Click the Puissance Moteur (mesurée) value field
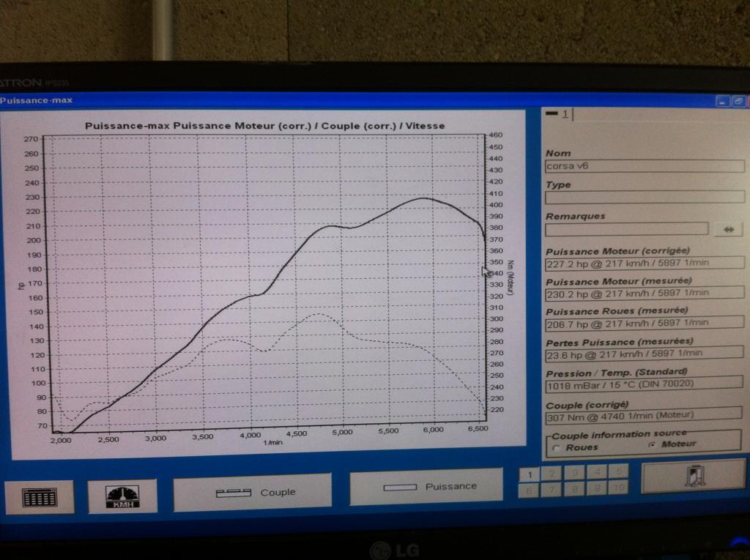 point(645,293)
